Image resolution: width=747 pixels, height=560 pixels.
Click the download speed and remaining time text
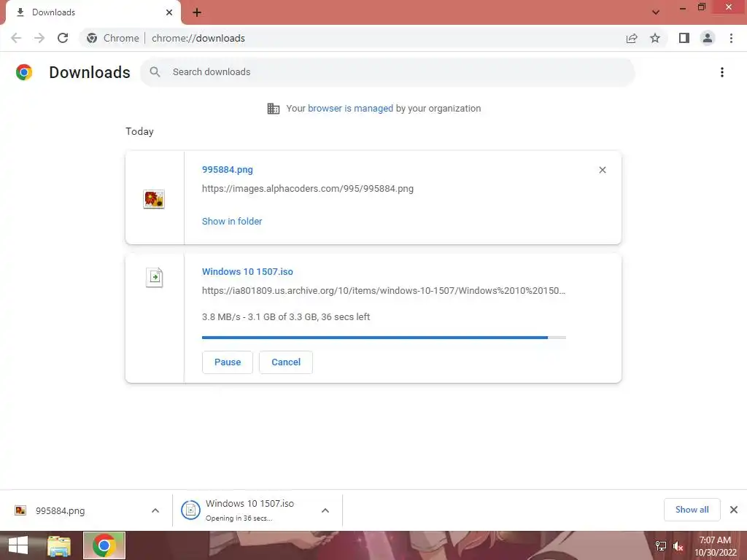tap(286, 317)
